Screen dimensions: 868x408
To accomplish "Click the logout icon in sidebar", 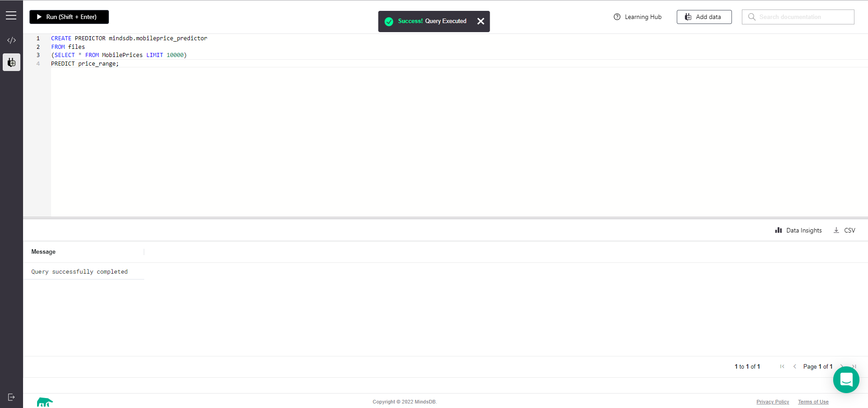I will click(x=11, y=397).
